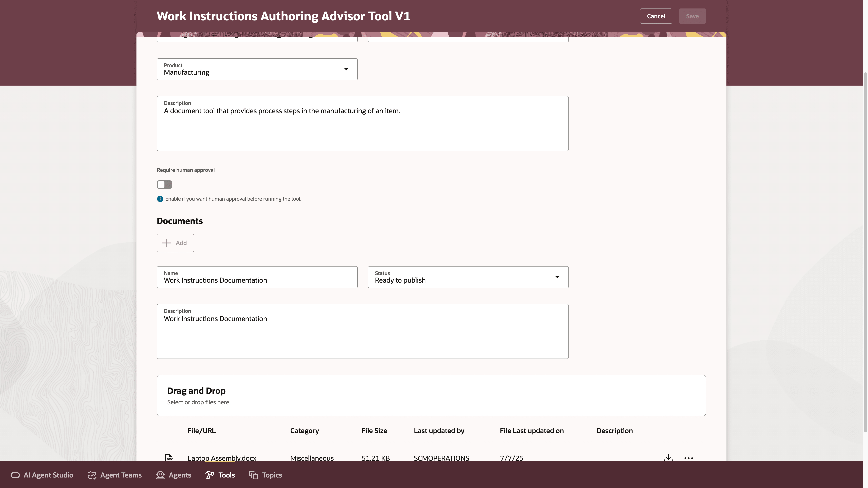The width and height of the screenshot is (868, 488).
Task: Enable the Require human approval toggle
Action: pos(164,185)
